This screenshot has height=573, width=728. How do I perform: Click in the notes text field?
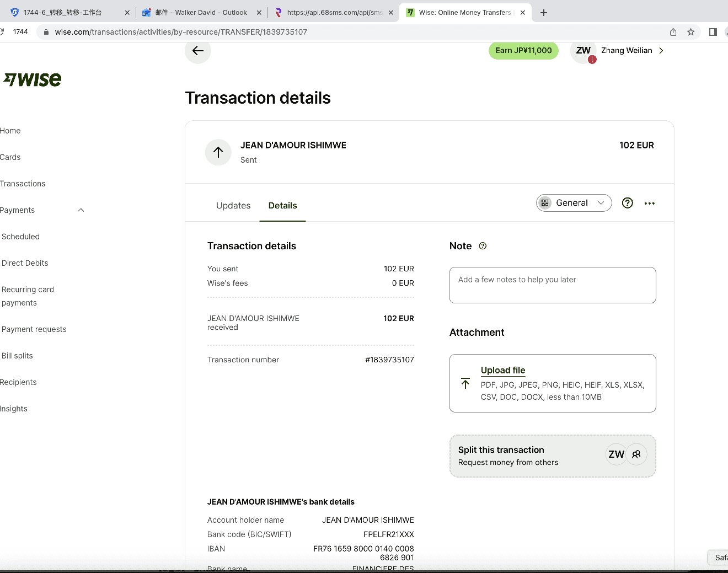coord(552,285)
